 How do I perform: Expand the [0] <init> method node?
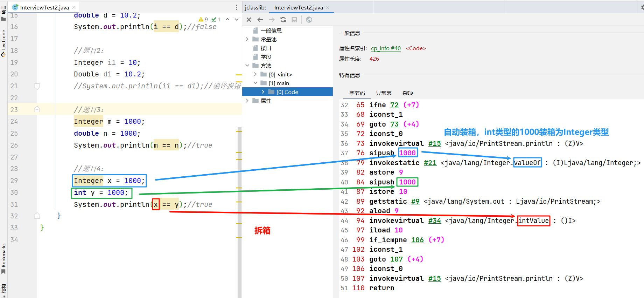pos(255,74)
